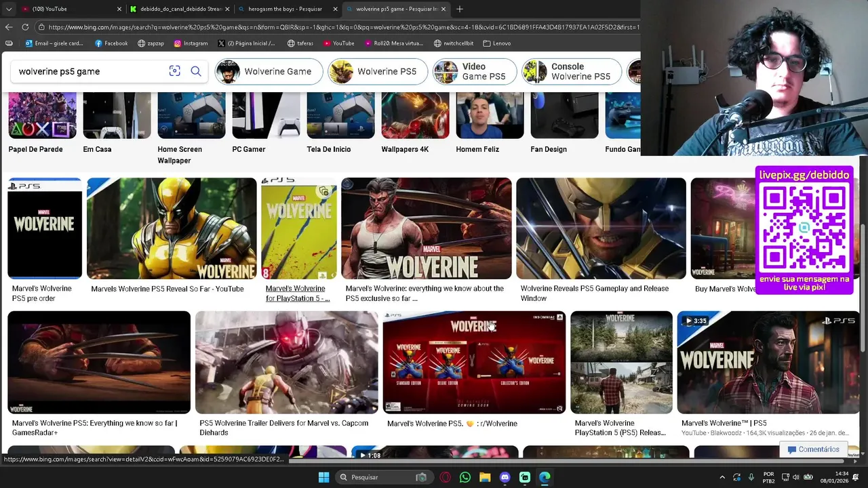This screenshot has height=488, width=868.
Task: Open File Explorer from taskbar
Action: [485, 477]
